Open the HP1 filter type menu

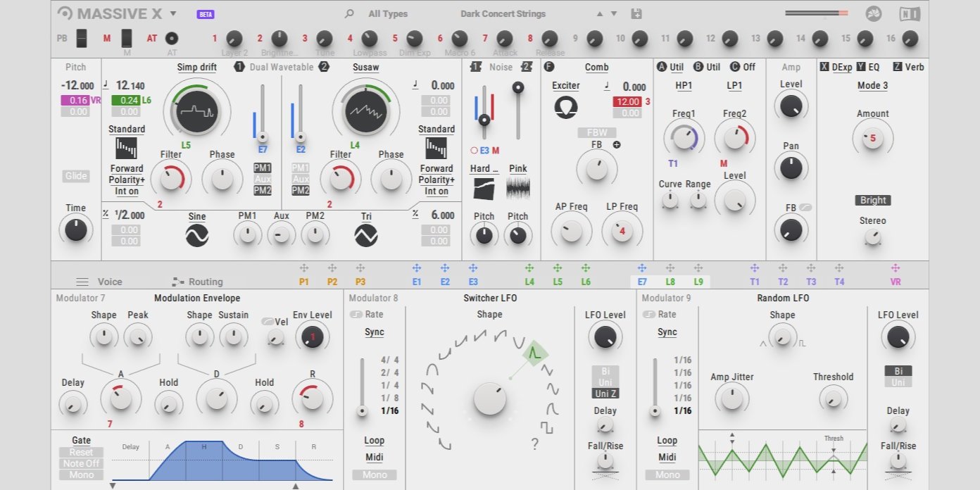(x=684, y=85)
